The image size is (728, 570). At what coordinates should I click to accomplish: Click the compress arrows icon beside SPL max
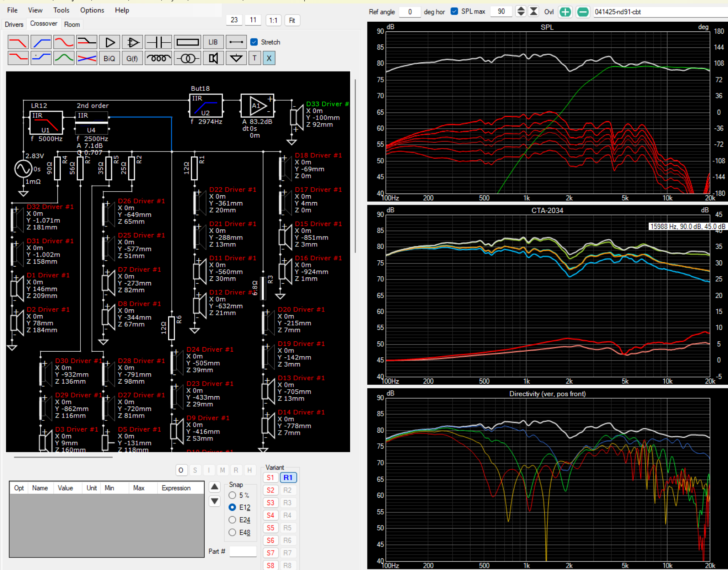(534, 11)
